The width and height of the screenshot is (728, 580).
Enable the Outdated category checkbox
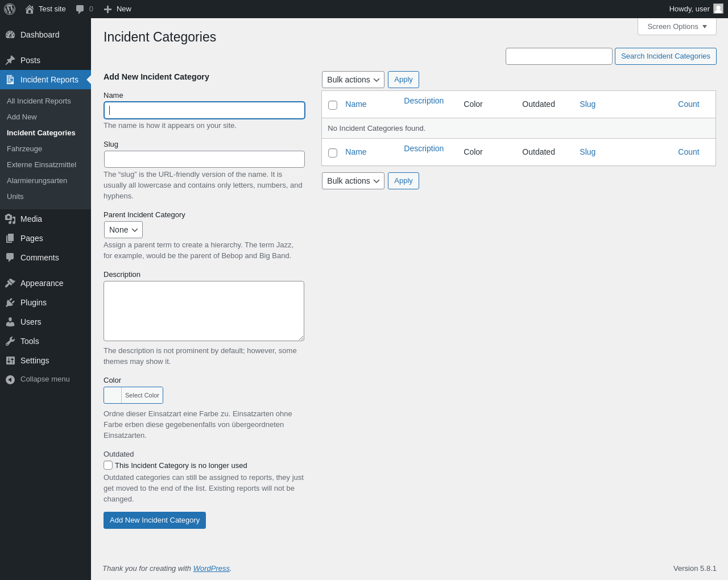tap(108, 465)
